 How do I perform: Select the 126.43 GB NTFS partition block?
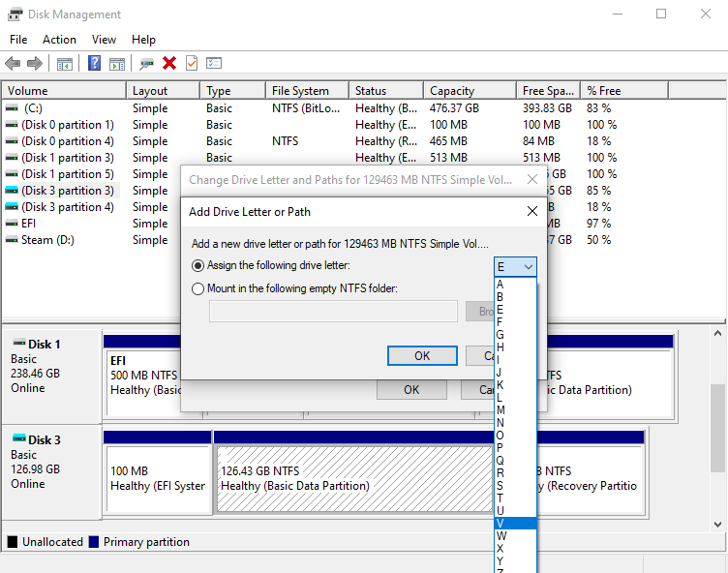(x=354, y=479)
